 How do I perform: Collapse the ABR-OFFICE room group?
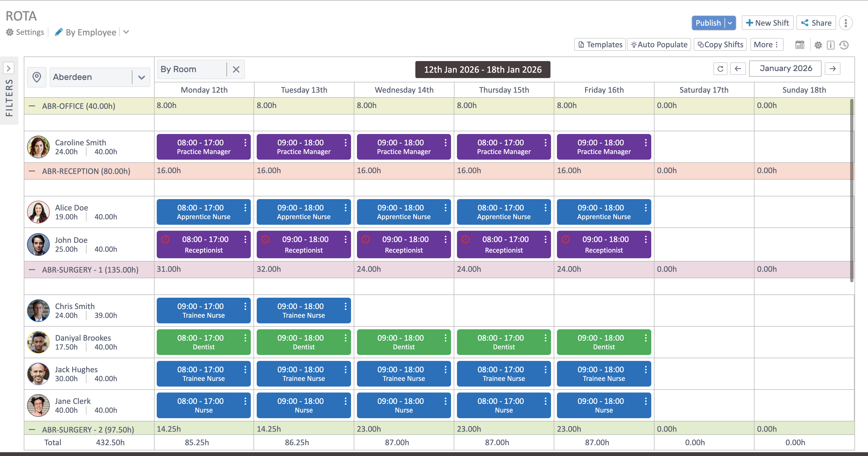click(x=32, y=106)
